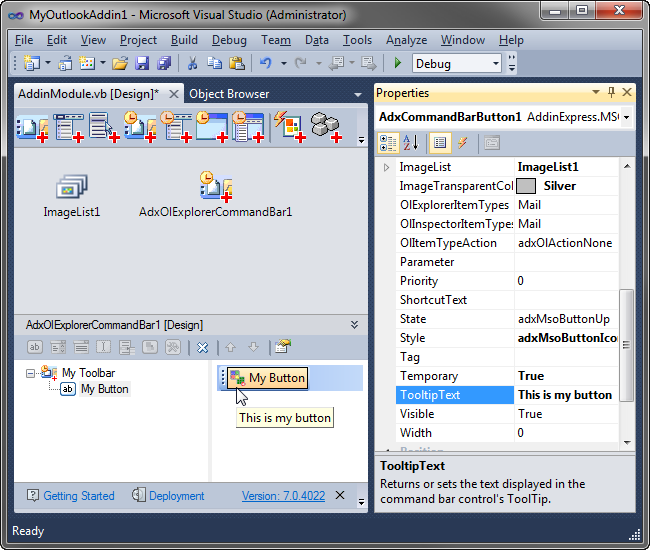The image size is (650, 550).
Task: Click the Open File folder icon
Action: (120, 63)
